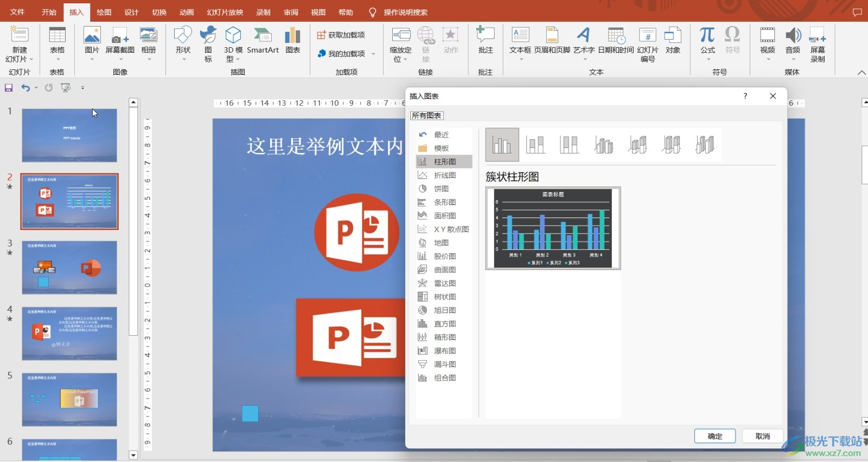The image size is (868, 462).
Task: Click the Get Add-ins button
Action: click(341, 35)
